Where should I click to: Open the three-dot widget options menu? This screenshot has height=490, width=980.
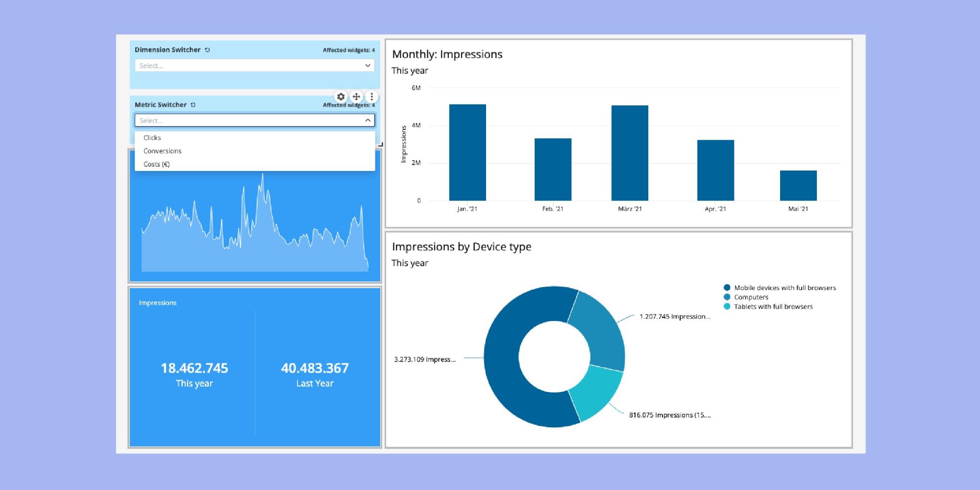[371, 97]
